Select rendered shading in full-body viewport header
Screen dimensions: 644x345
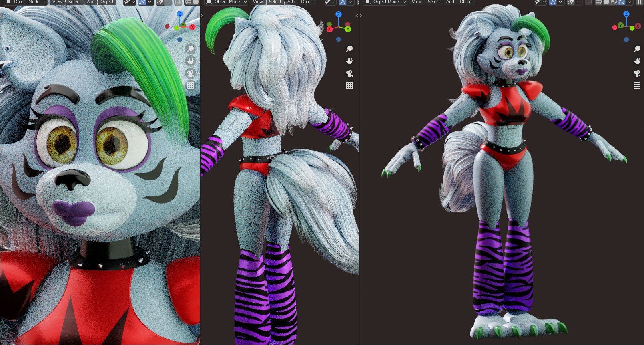(622, 2)
